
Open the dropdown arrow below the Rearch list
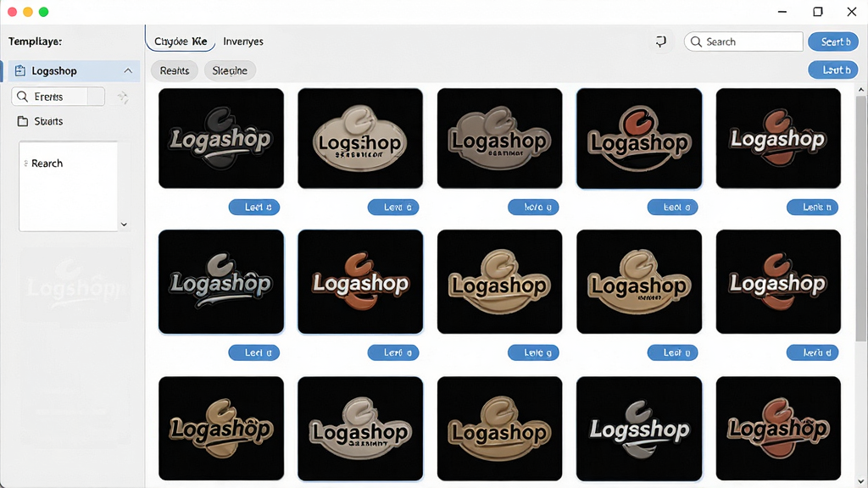124,224
